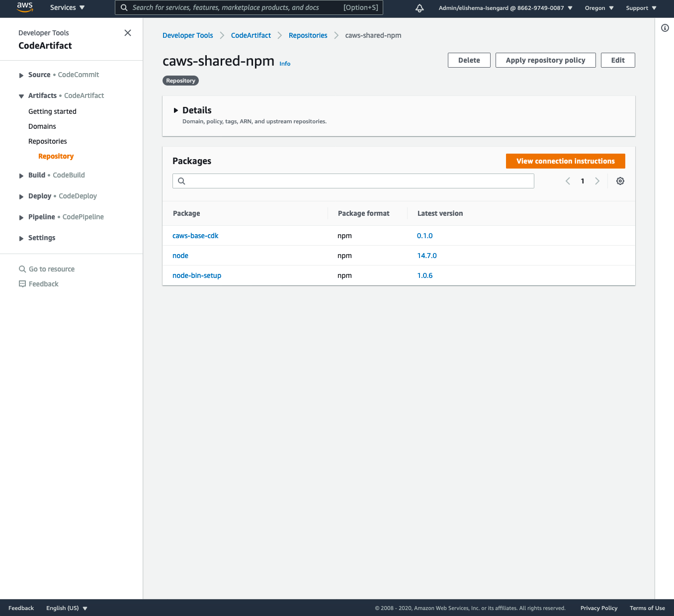Image resolution: width=674 pixels, height=616 pixels.
Task: Close the Developer Tools side panel
Action: coord(128,33)
